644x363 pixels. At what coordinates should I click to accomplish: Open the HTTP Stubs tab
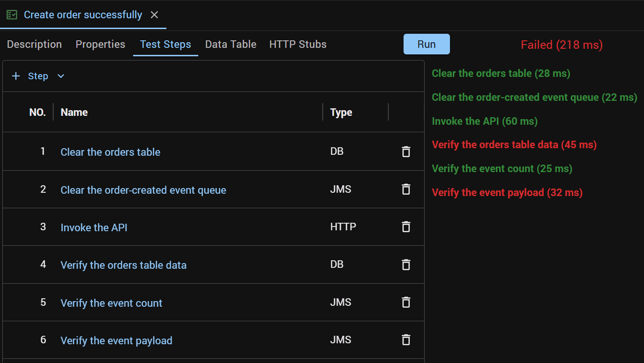(298, 44)
